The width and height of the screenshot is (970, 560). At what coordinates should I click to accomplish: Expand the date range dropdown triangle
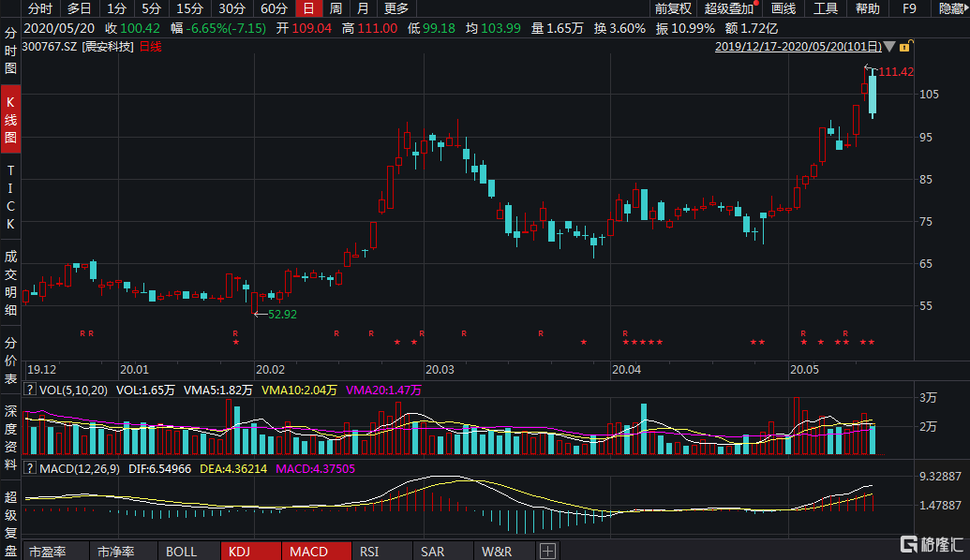[x=890, y=46]
